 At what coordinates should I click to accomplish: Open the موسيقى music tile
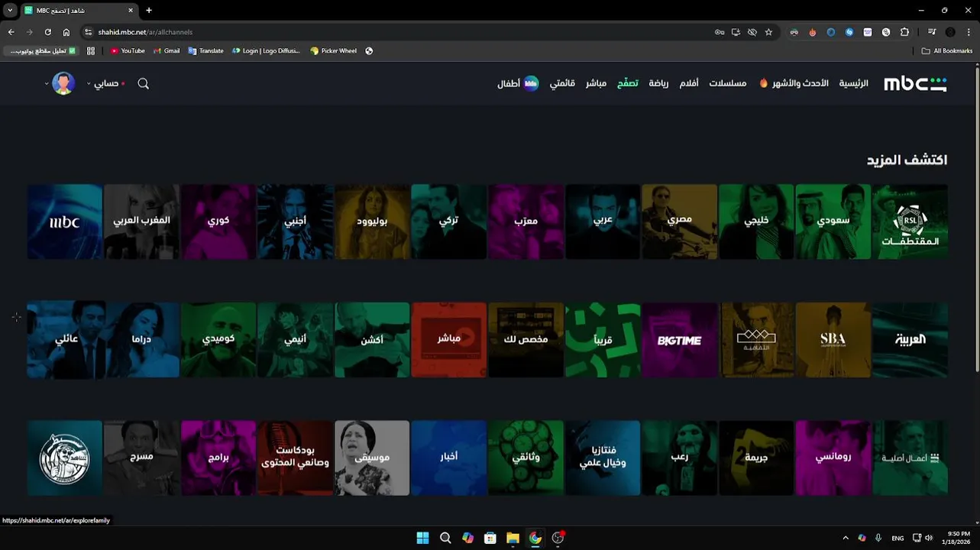pyautogui.click(x=372, y=458)
